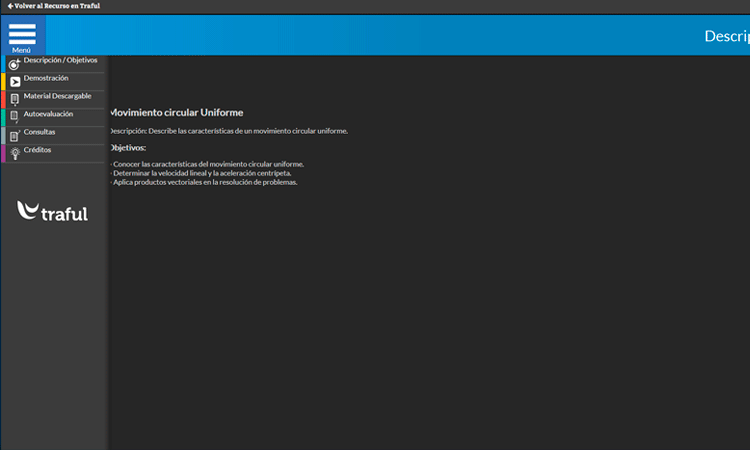
Task: Open the 'Descripción / Objetivos' menu entry
Action: 60,60
